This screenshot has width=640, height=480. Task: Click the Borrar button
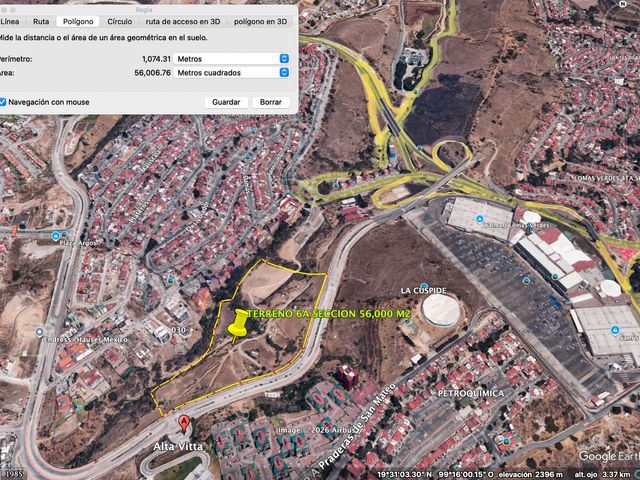click(271, 102)
